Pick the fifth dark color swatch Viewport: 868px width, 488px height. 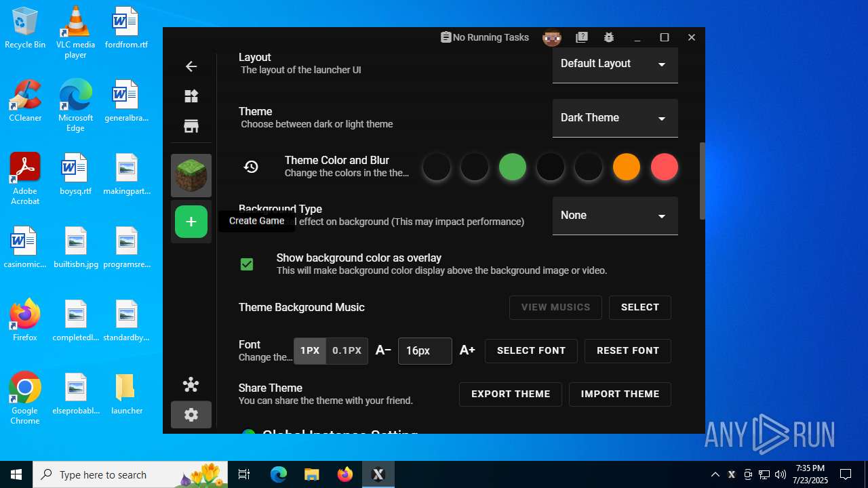click(x=589, y=167)
